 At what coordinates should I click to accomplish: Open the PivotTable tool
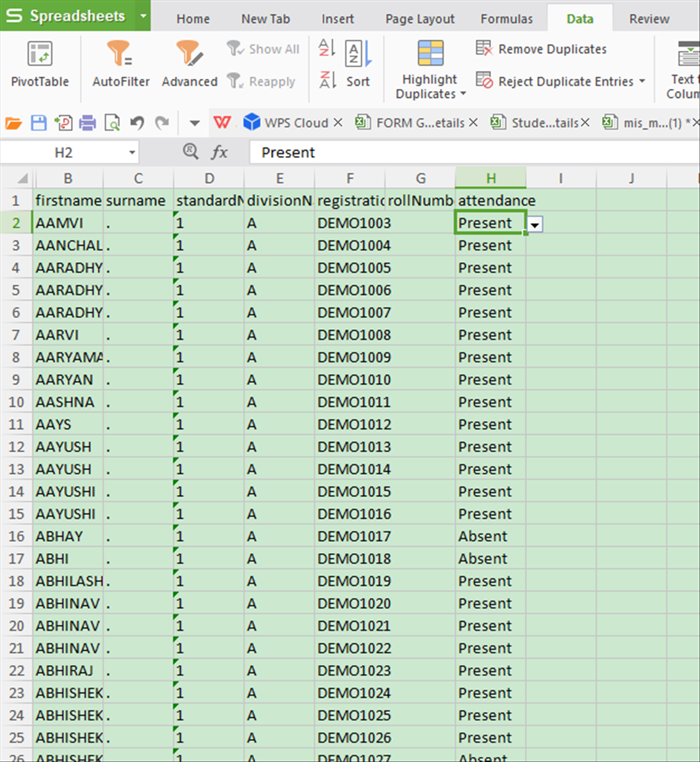[39, 64]
